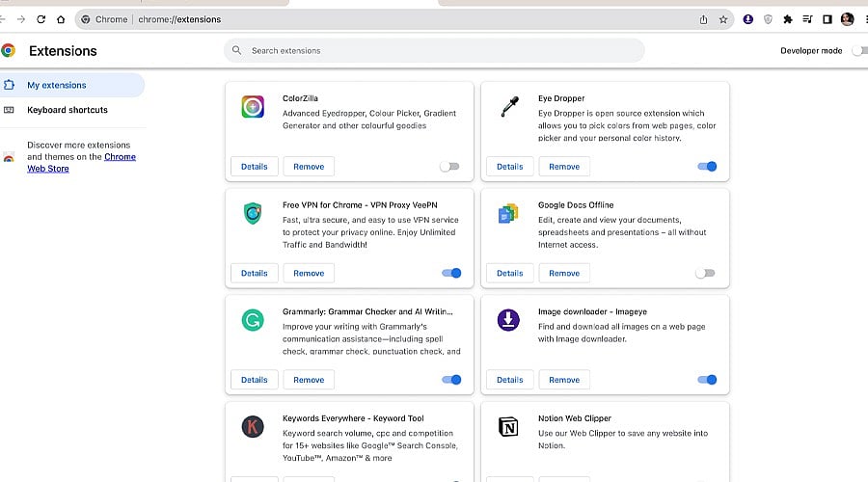Screen dimensions: 868x482
Task: Show Details for Google Docs Offline
Action: pos(510,274)
